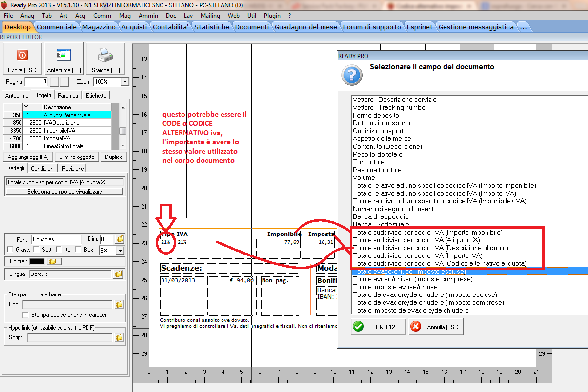The width and height of the screenshot is (588, 392).
Task: Select 'Codice alternativo aliquota' in the field list
Action: point(439,263)
